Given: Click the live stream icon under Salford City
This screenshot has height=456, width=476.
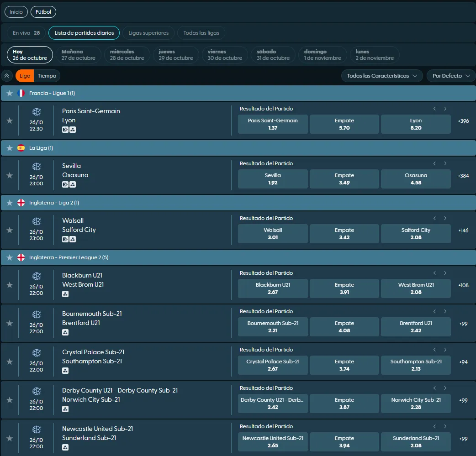Looking at the screenshot, I should 65,239.
